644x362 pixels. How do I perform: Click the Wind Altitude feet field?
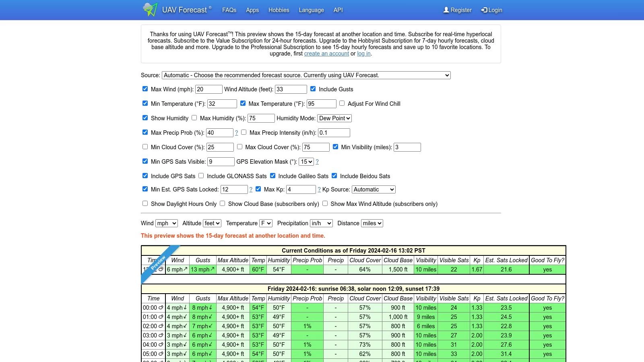click(291, 89)
